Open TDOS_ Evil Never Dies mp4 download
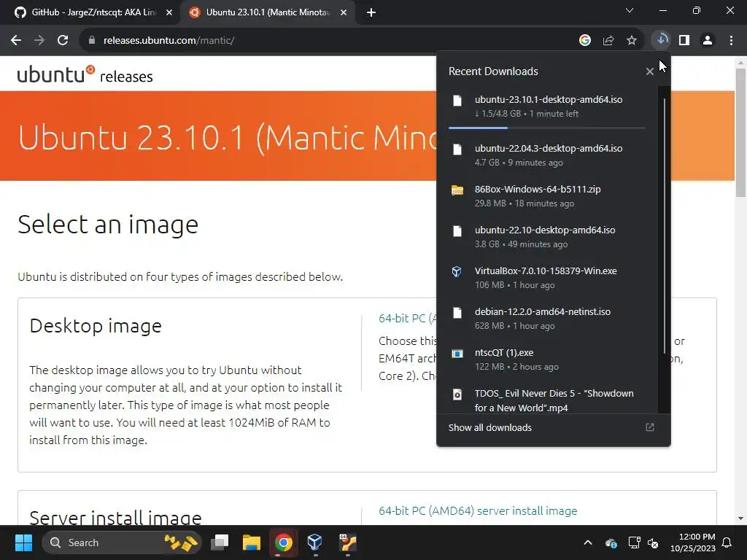Screen dimensions: 747x560 [547, 400]
